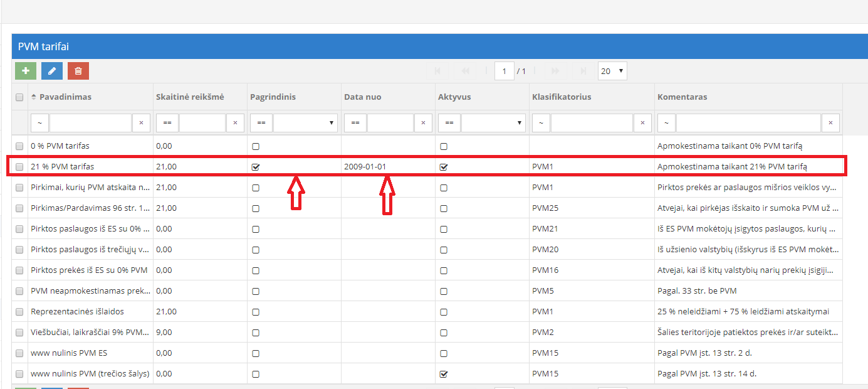
Task: Clear the Pavadinimas filter with x icon
Action: [x=141, y=123]
